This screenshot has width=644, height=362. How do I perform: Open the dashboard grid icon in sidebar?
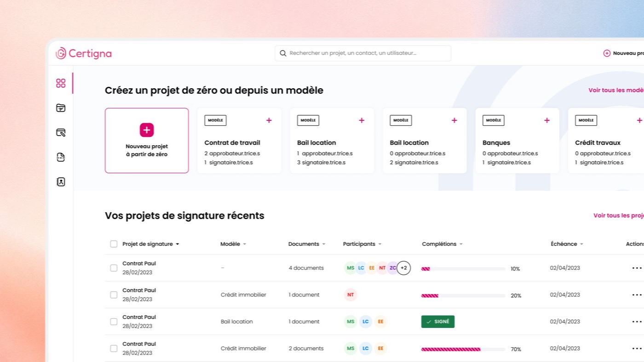(x=61, y=83)
